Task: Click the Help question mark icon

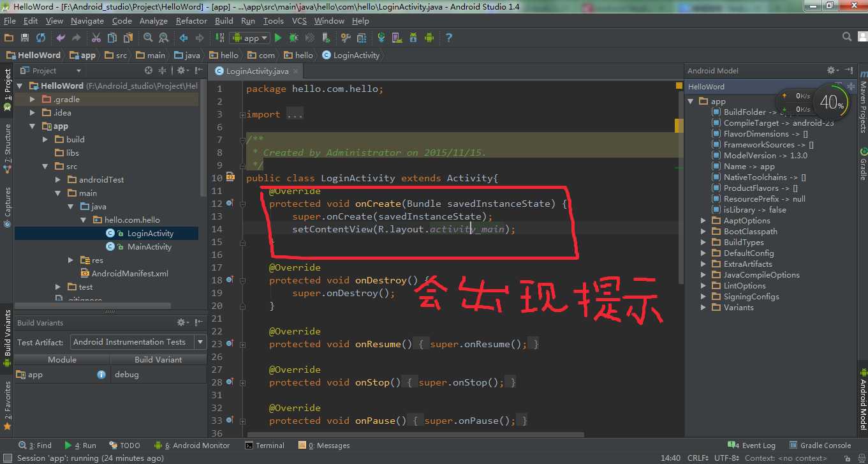Action: pyautogui.click(x=448, y=38)
